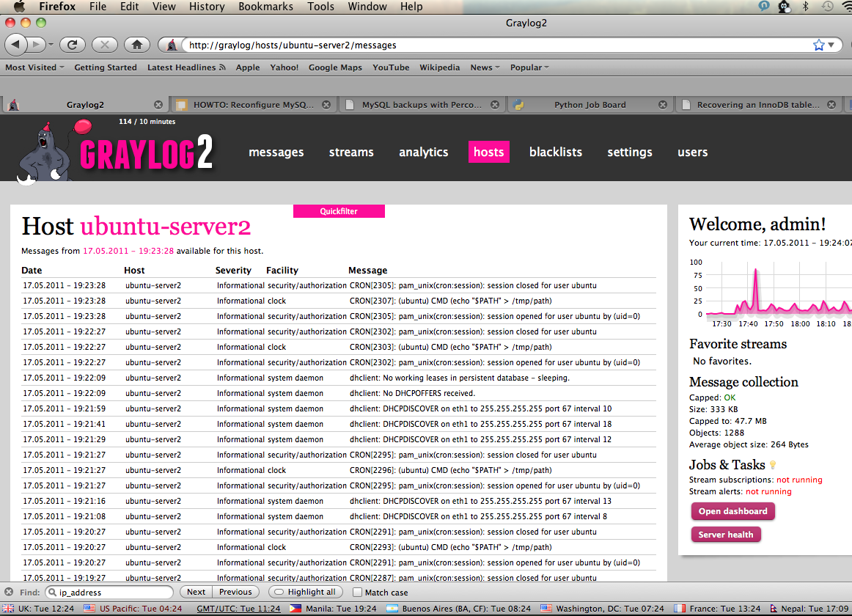Open the address bar history dropdown arrow
Image resolution: width=852 pixels, height=616 pixels.
pyautogui.click(x=831, y=45)
